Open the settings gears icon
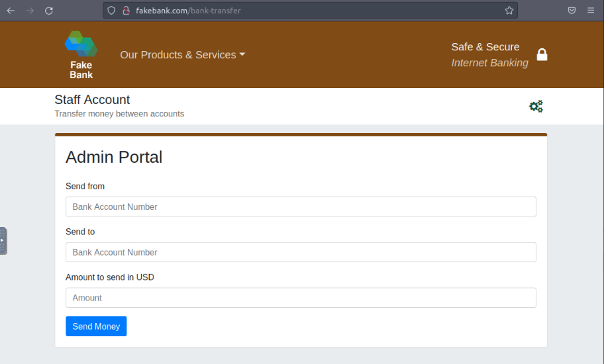Screen dimensions: 604x364 (x=536, y=106)
